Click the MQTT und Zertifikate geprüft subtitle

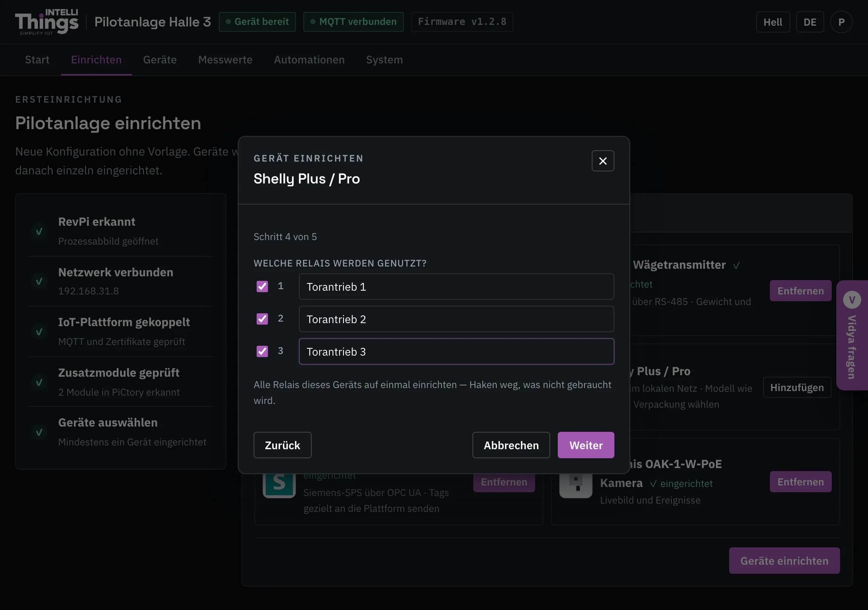pos(122,342)
